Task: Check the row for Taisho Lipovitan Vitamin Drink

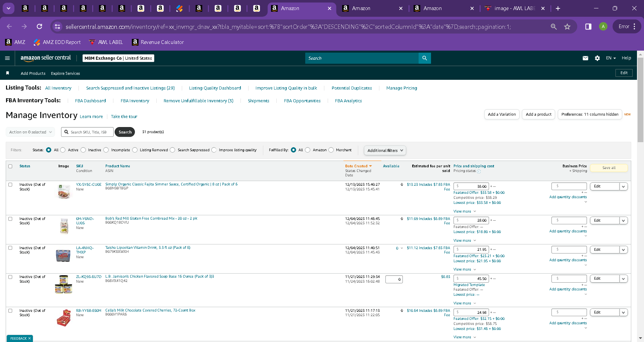Action: (10, 248)
